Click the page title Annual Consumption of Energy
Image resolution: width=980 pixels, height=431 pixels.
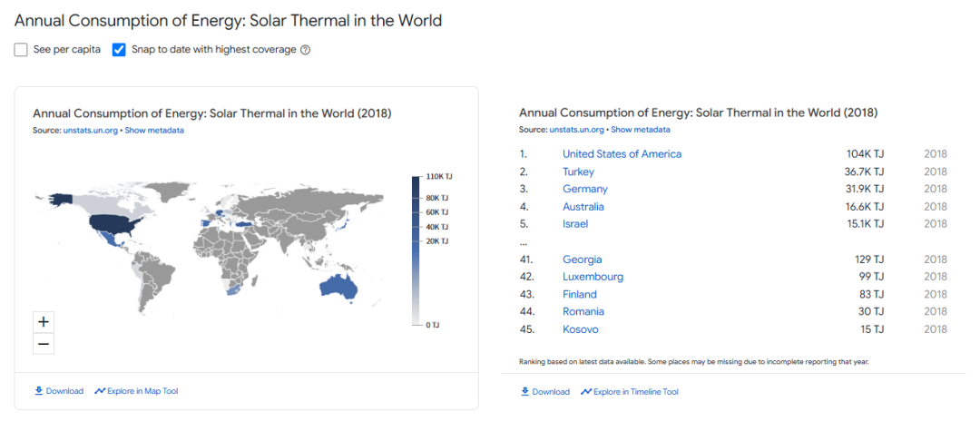pos(228,21)
